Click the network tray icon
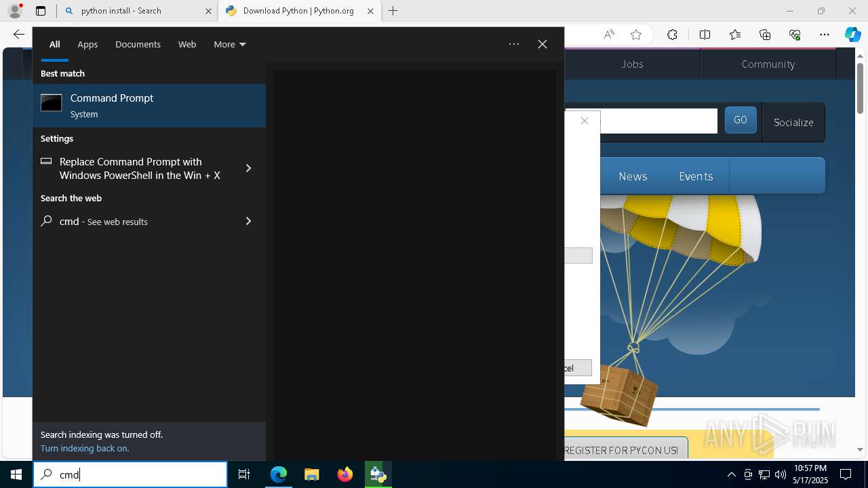This screenshot has width=868, height=488. pyautogui.click(x=764, y=474)
